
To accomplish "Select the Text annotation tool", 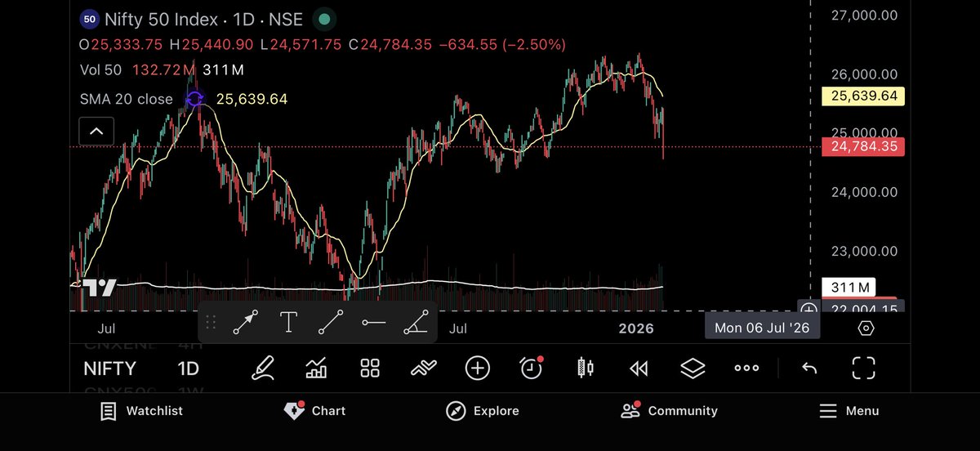I will [x=288, y=323].
